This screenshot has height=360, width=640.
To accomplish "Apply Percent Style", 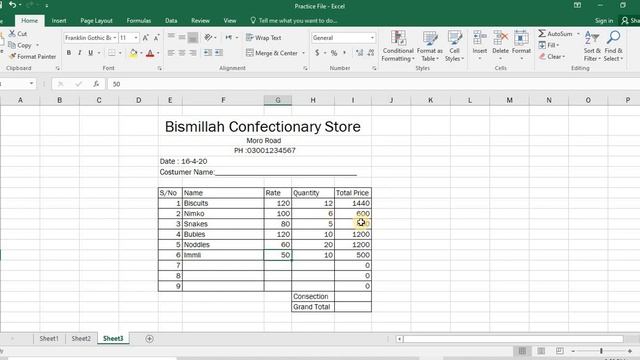I will (334, 53).
